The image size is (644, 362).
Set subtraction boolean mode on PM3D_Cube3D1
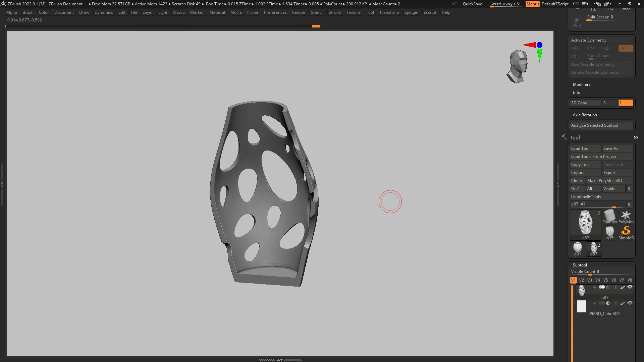pyautogui.click(x=608, y=303)
